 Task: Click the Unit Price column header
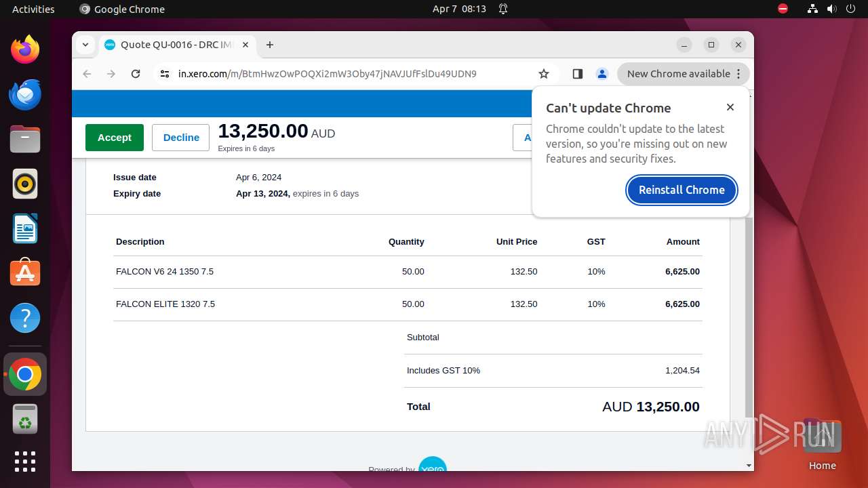point(517,242)
